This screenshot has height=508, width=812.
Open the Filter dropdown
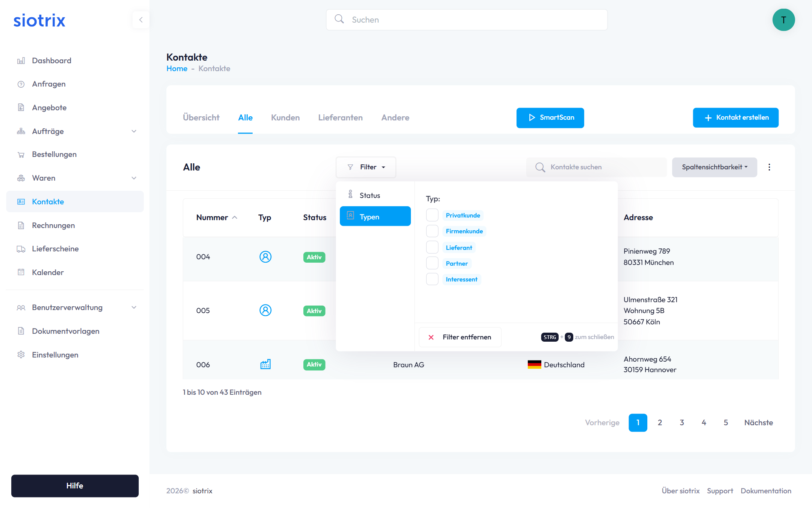coord(366,167)
